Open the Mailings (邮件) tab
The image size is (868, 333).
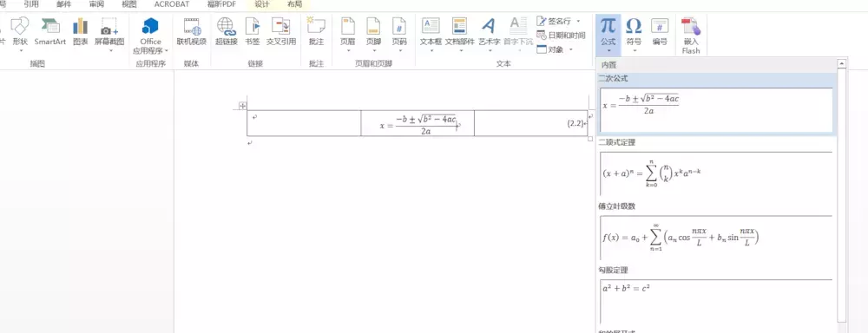[x=63, y=4]
